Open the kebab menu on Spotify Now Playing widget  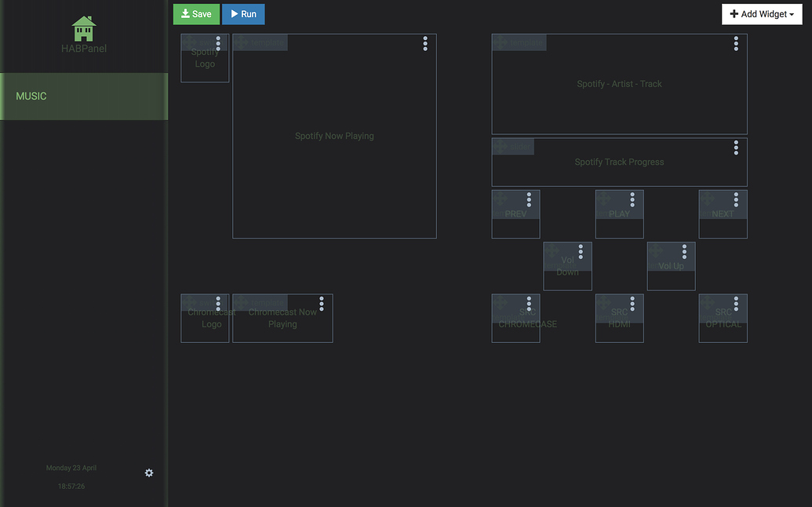point(424,44)
